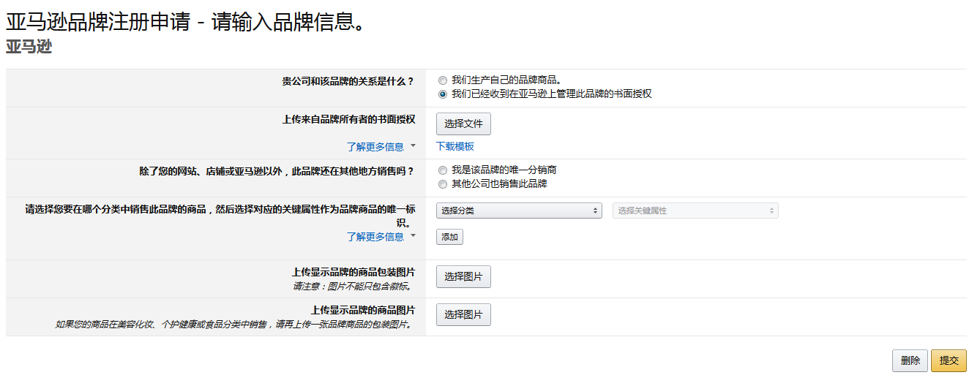Choose radio 其他公司也销售此品牌
980x375 pixels.
coord(443,184)
